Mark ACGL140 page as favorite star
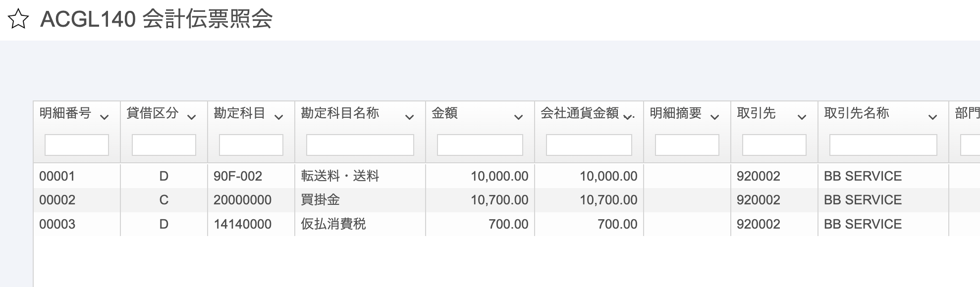Image resolution: width=980 pixels, height=287 pixels. pos(18,20)
